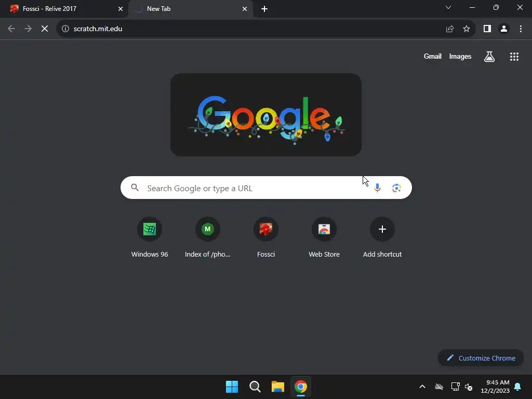Screen dimensions: 532x399
Task: Select the New Tab tab
Action: coord(191,9)
